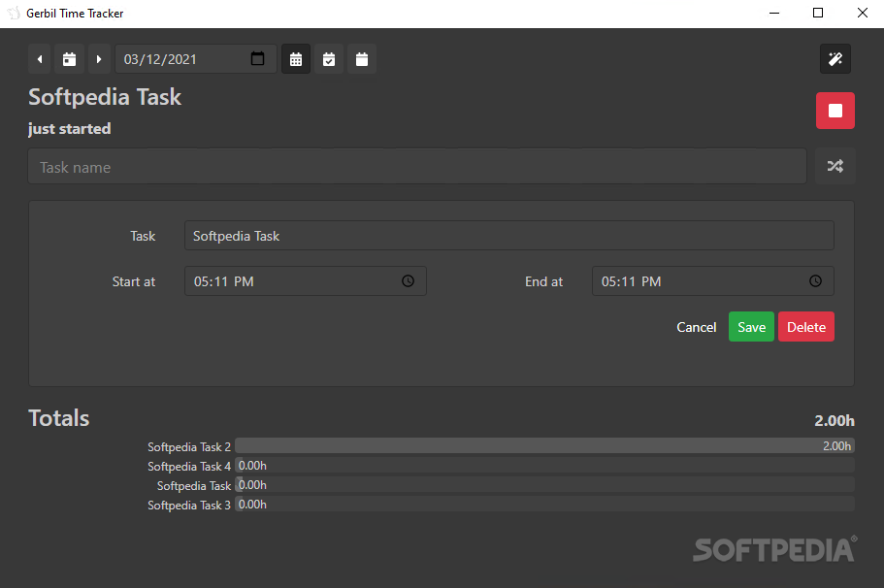This screenshot has height=588, width=884.
Task: Click the 2.00h total hours value
Action: (x=835, y=420)
